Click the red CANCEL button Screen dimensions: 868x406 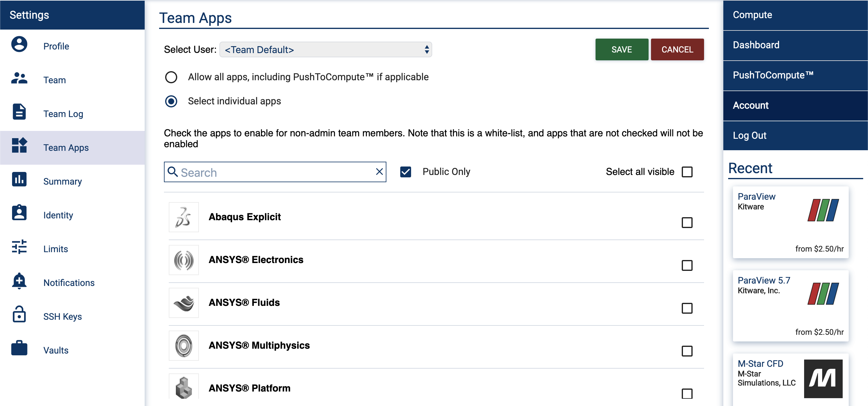point(677,49)
